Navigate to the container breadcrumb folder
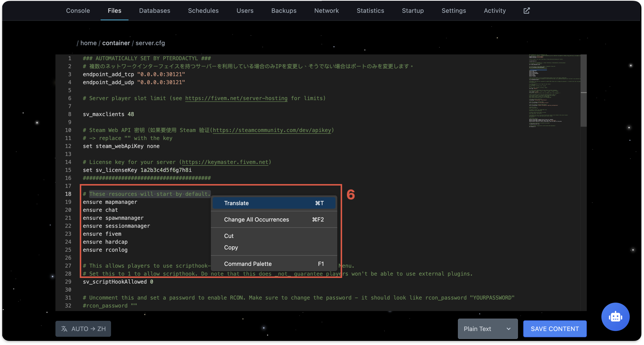This screenshot has width=644, height=345. pos(116,43)
